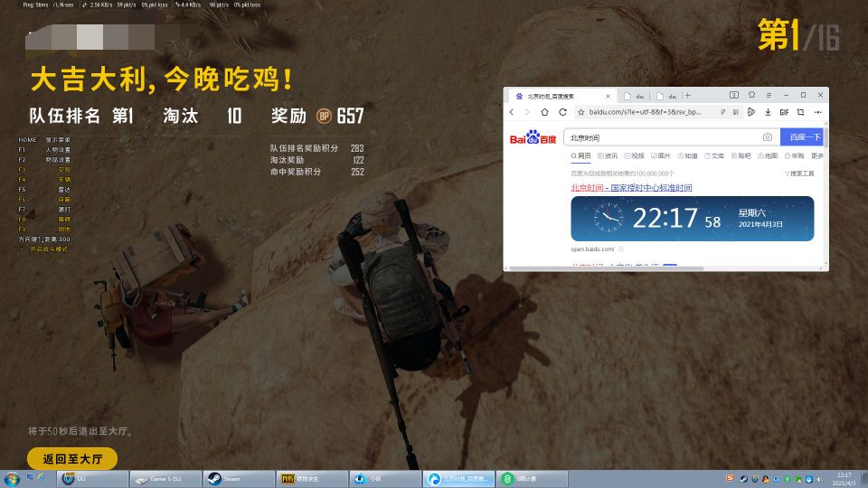The width and height of the screenshot is (868, 488).
Task: Open the browser hamburger menu
Action: point(769,95)
